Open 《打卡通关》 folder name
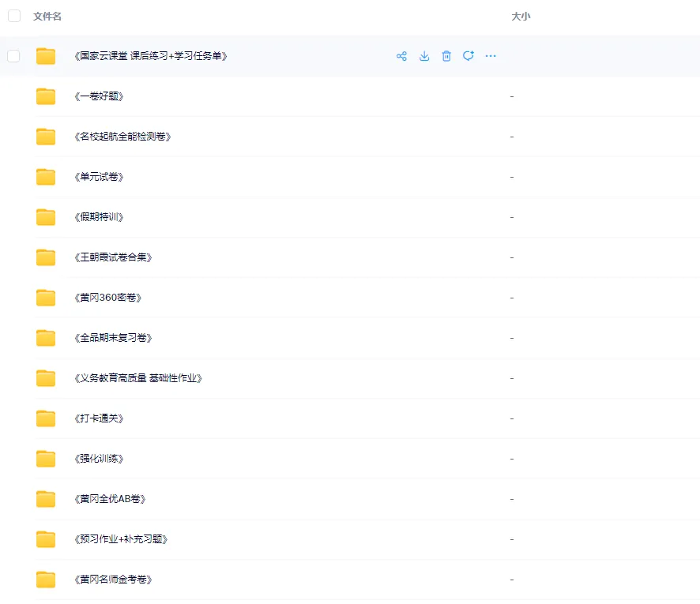This screenshot has height=604, width=700. pyautogui.click(x=99, y=418)
